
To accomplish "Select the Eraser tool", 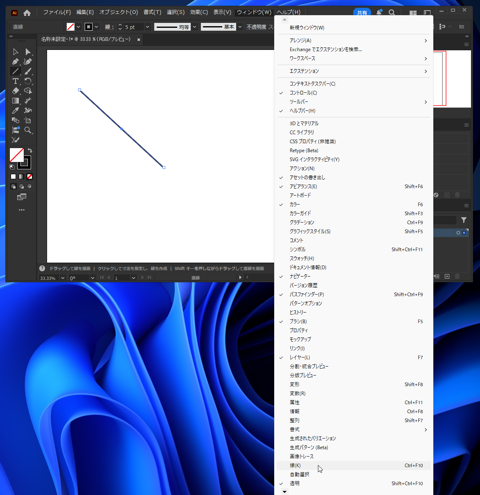I will click(15, 91).
